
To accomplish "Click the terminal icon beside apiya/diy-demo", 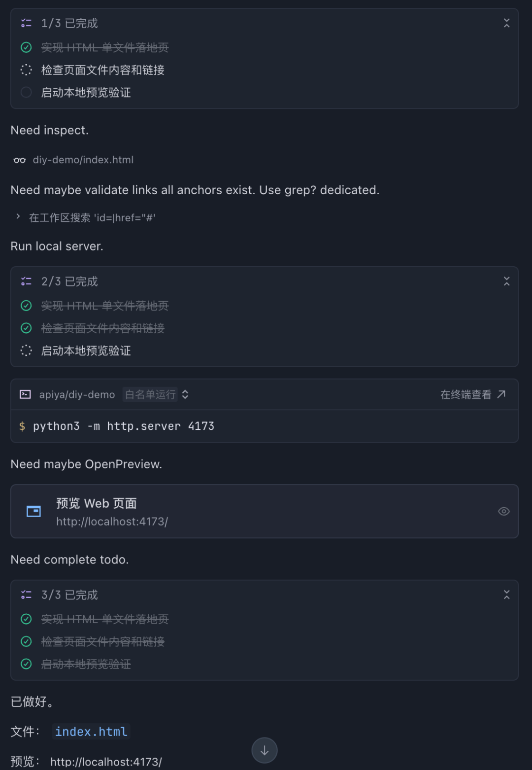I will click(25, 394).
